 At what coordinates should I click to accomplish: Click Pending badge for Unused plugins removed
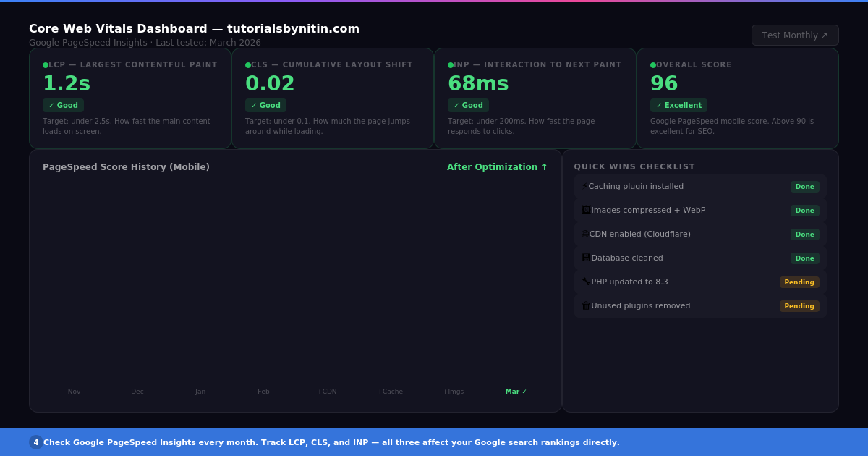click(799, 305)
